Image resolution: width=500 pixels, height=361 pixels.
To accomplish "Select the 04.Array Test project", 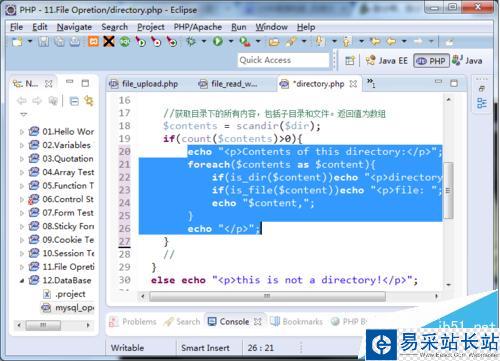I will [x=61, y=172].
